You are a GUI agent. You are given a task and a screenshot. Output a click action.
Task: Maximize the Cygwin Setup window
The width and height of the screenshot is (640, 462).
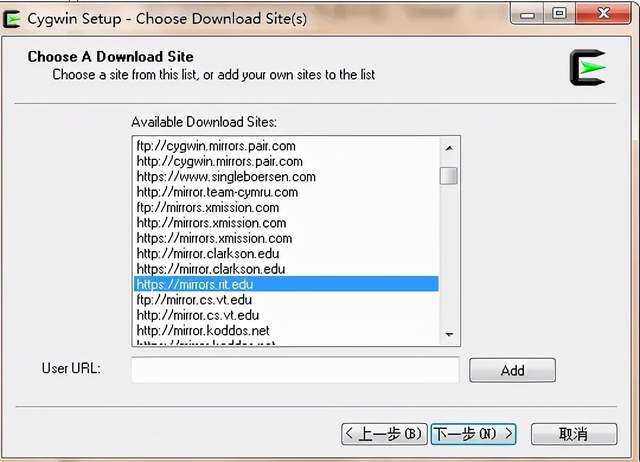pos(559,14)
